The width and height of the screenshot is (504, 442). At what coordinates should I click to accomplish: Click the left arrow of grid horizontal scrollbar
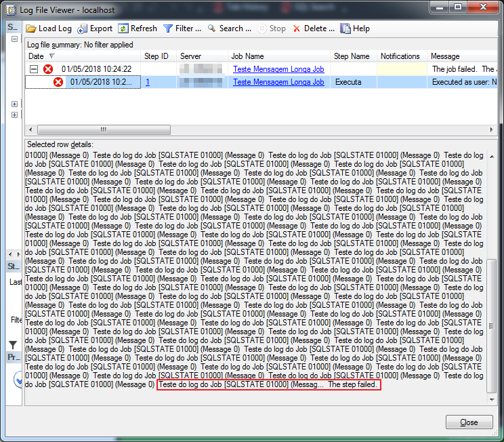(x=30, y=129)
